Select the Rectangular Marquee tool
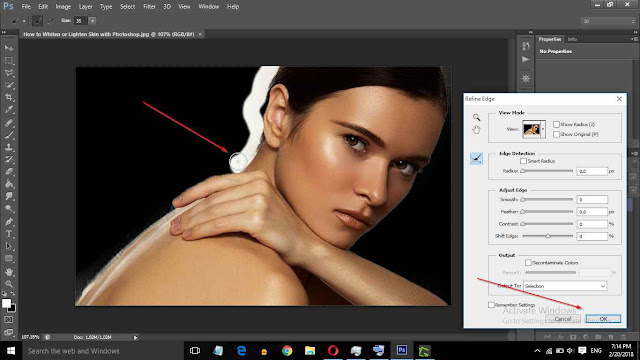The width and height of the screenshot is (640, 360). [x=9, y=60]
